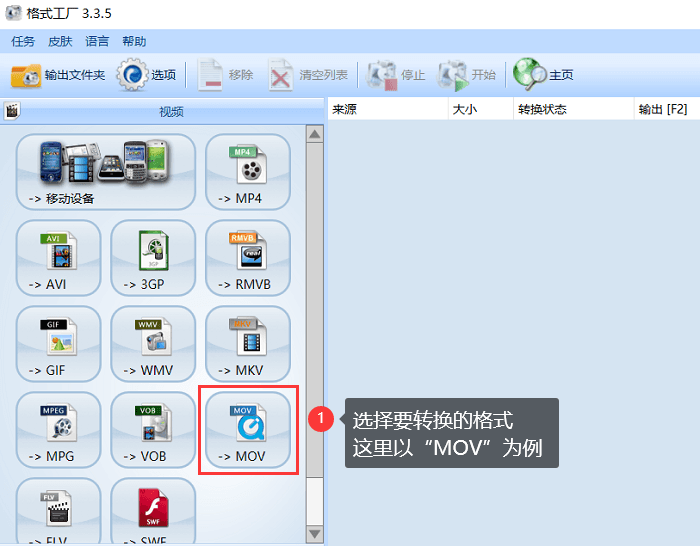Image resolution: width=700 pixels, height=546 pixels.
Task: Open the 语言 language menu
Action: tap(97, 42)
